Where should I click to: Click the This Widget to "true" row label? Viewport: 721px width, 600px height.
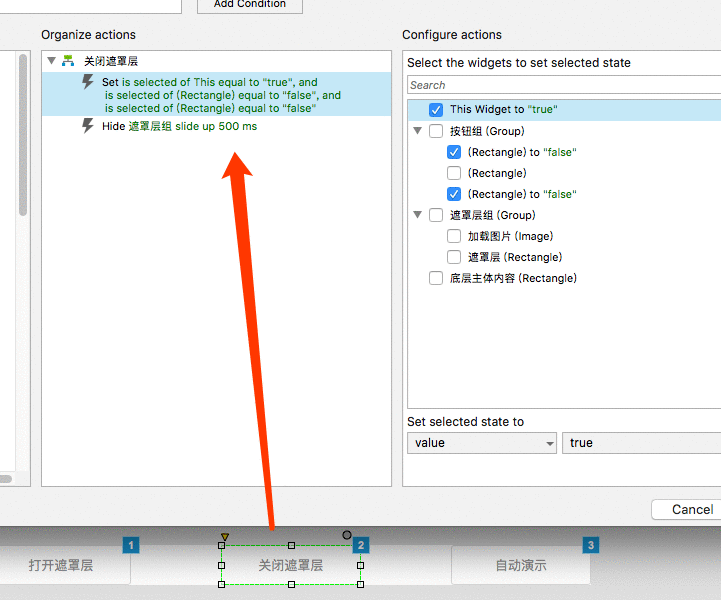point(504,109)
